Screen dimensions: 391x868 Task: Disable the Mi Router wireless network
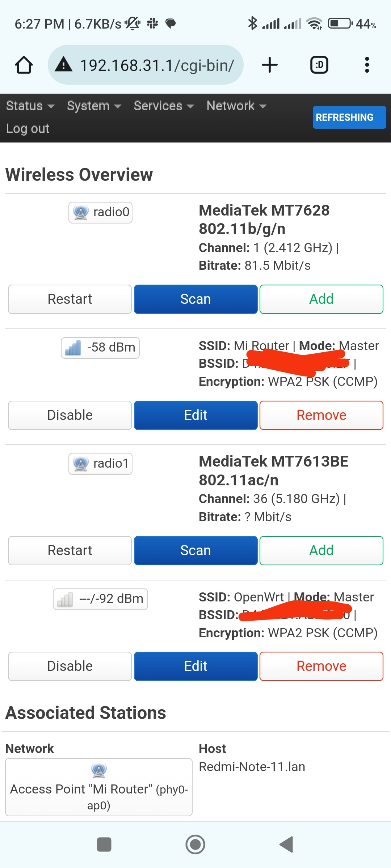pyautogui.click(x=70, y=415)
